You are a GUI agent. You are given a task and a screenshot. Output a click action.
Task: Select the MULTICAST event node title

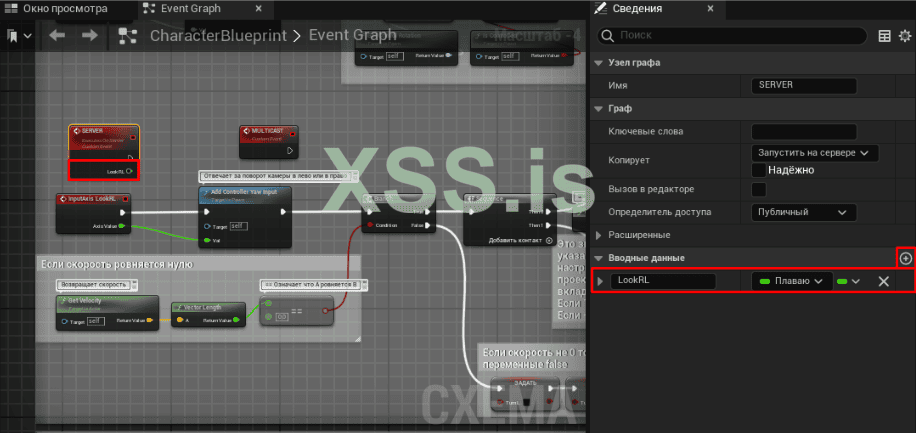(268, 131)
